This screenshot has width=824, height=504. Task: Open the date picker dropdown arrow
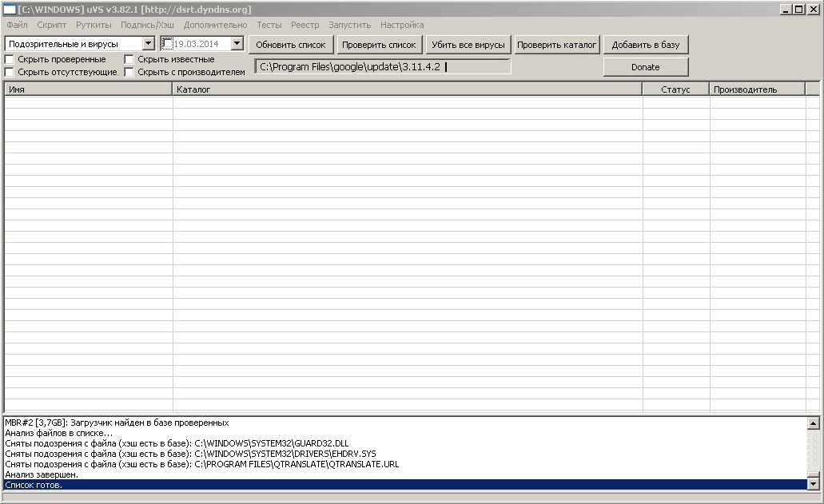(237, 44)
